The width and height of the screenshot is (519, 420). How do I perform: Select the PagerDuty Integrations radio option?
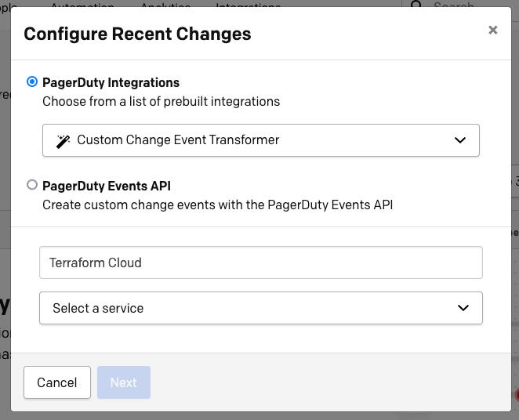tap(32, 81)
